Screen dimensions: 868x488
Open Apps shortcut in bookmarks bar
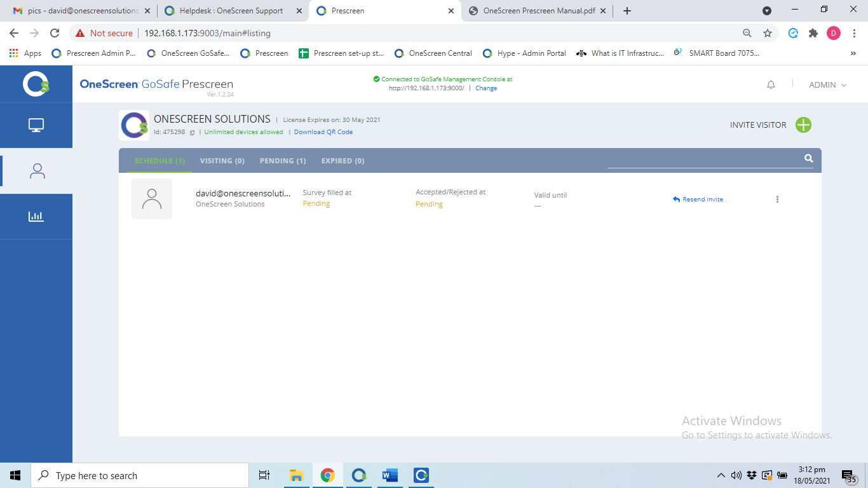click(25, 53)
